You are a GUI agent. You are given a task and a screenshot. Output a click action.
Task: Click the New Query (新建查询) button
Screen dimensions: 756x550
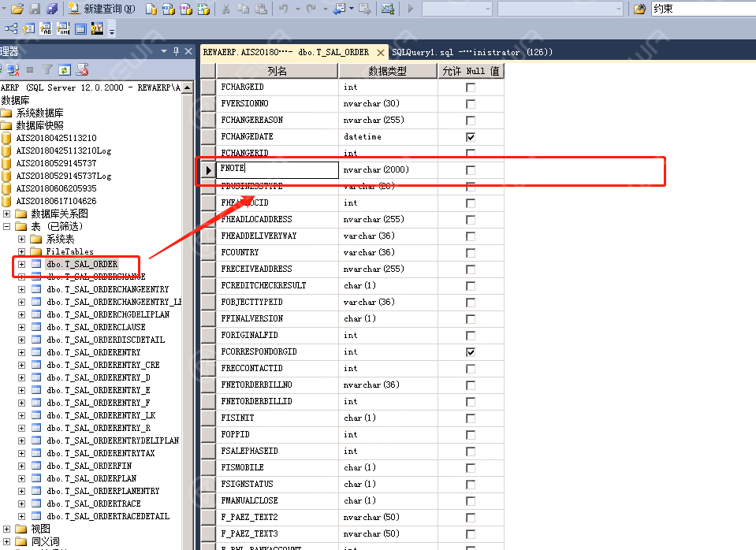point(102,8)
